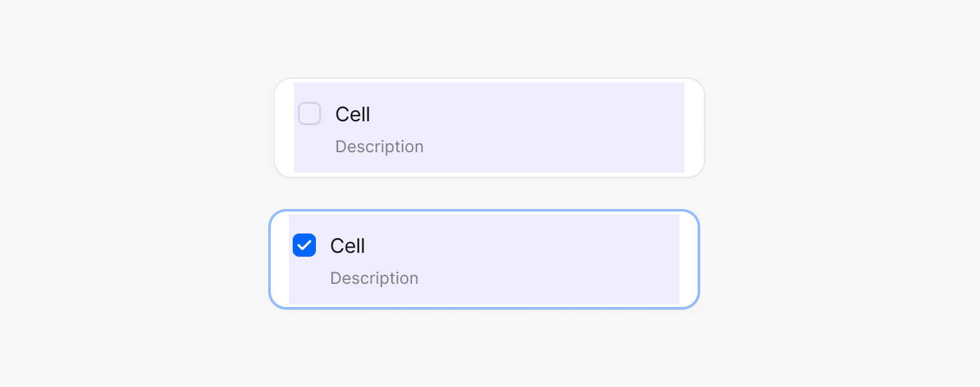Click the blue focus outline of the bottom card

[484, 211]
